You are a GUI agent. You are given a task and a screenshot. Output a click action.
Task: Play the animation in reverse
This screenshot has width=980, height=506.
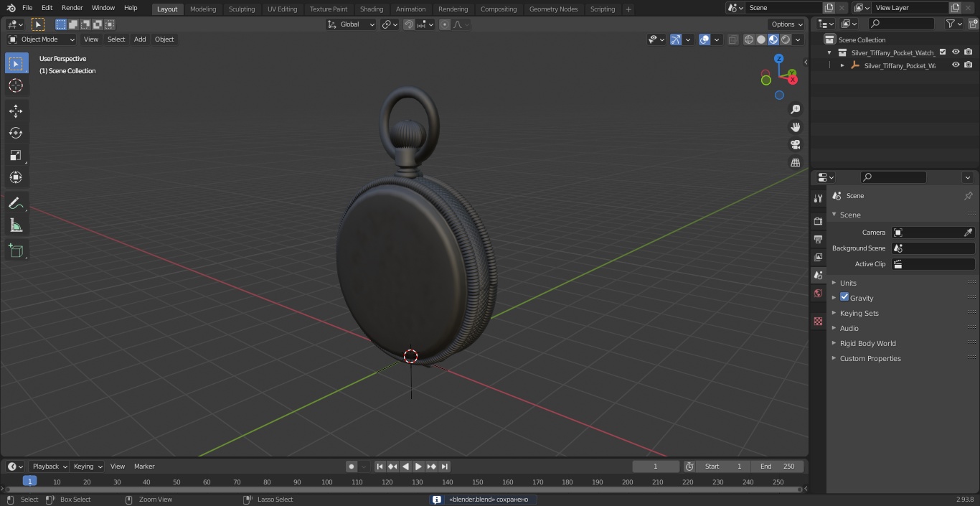coord(405,467)
